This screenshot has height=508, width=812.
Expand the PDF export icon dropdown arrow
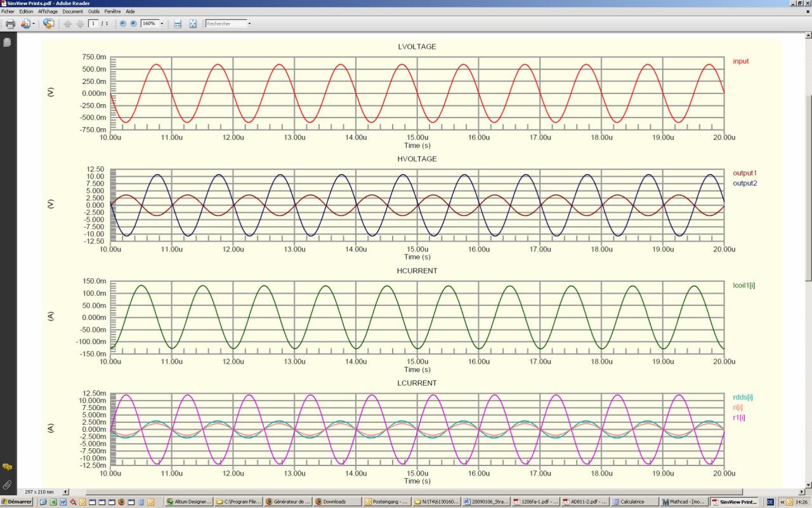click(34, 23)
